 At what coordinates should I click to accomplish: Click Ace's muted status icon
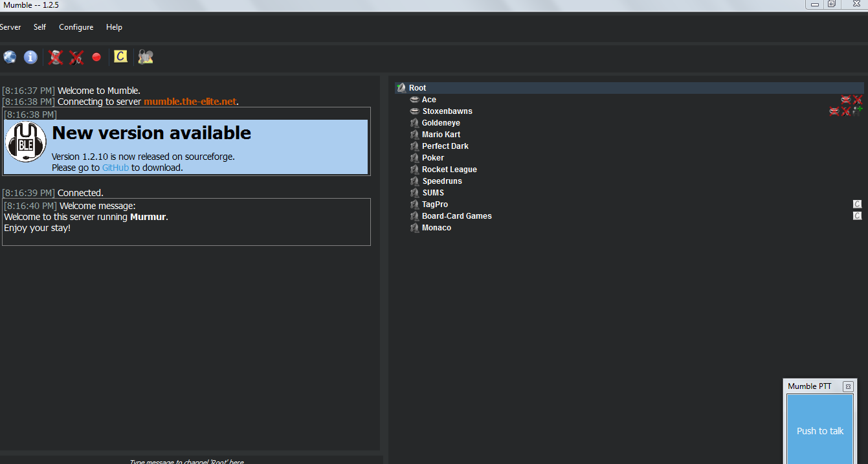845,100
